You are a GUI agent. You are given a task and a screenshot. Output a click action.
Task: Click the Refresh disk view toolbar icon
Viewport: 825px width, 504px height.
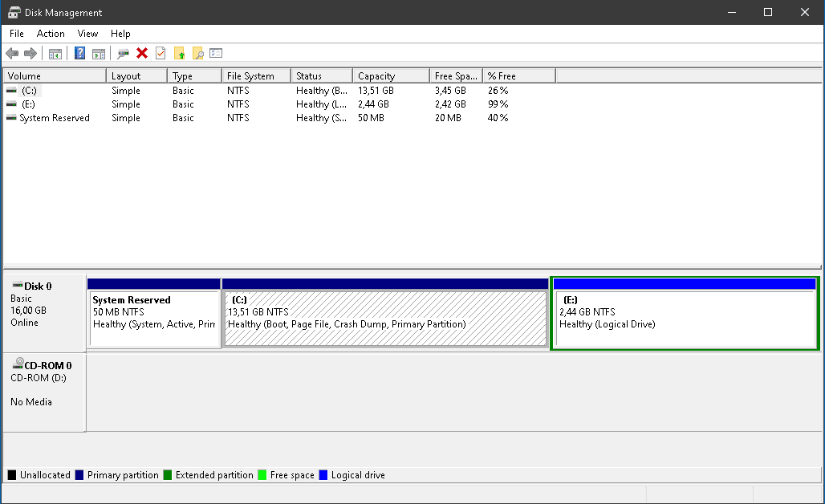tap(122, 53)
